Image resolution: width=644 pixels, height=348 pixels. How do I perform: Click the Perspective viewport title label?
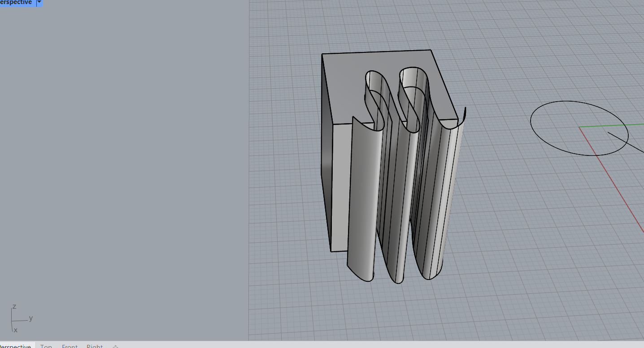point(16,3)
